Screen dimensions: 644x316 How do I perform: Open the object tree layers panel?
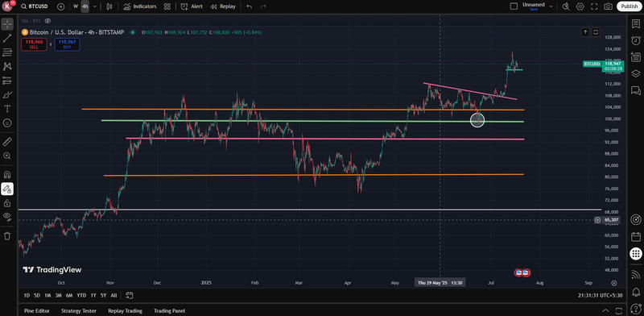[x=636, y=73]
